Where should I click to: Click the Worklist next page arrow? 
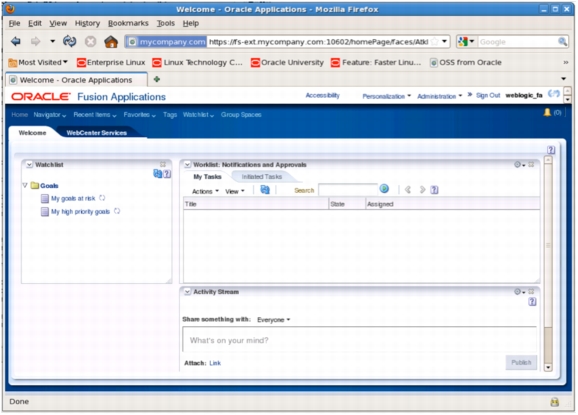(x=422, y=189)
